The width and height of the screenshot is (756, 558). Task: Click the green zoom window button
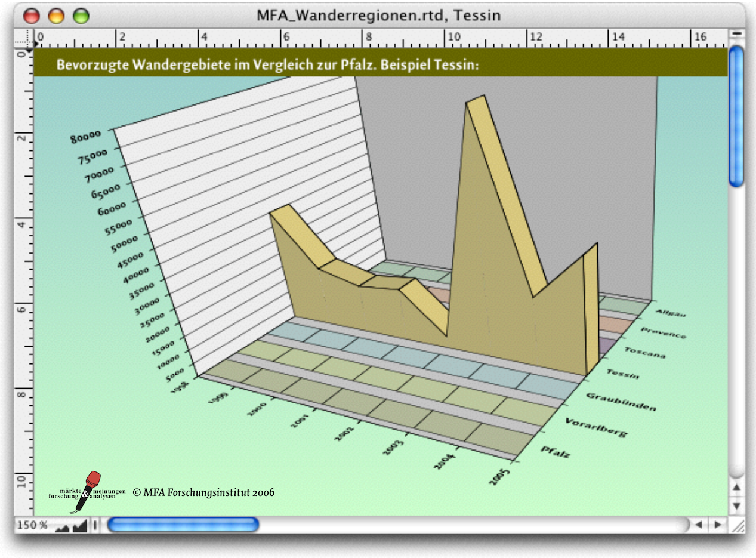point(81,15)
